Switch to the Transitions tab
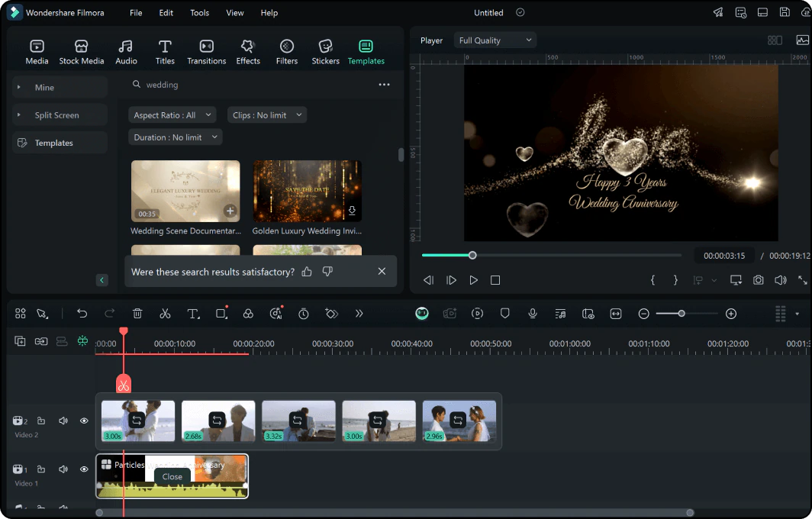 (206, 52)
